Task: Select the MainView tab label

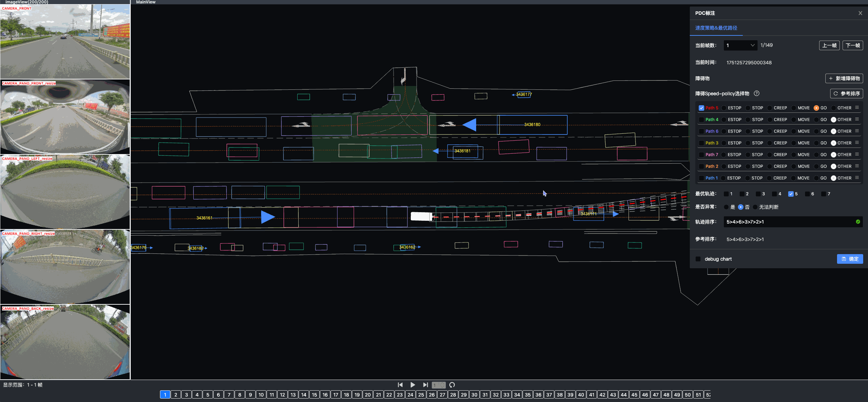Action: pos(146,2)
